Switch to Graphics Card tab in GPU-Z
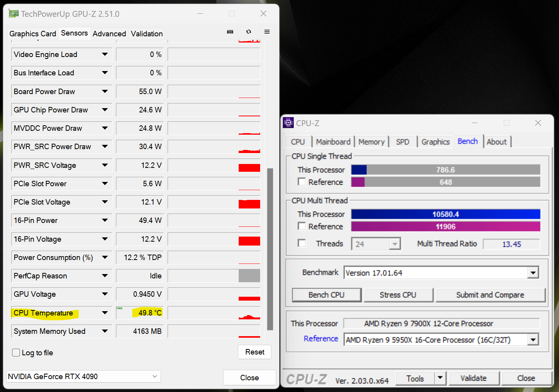 pos(33,34)
